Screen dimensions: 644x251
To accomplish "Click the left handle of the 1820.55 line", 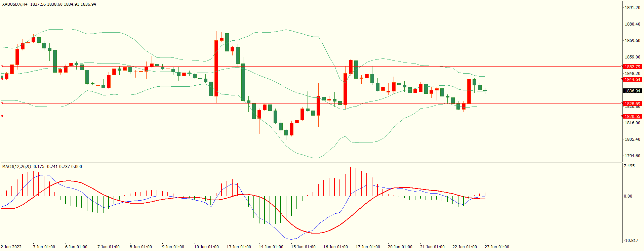I will coord(2,116).
